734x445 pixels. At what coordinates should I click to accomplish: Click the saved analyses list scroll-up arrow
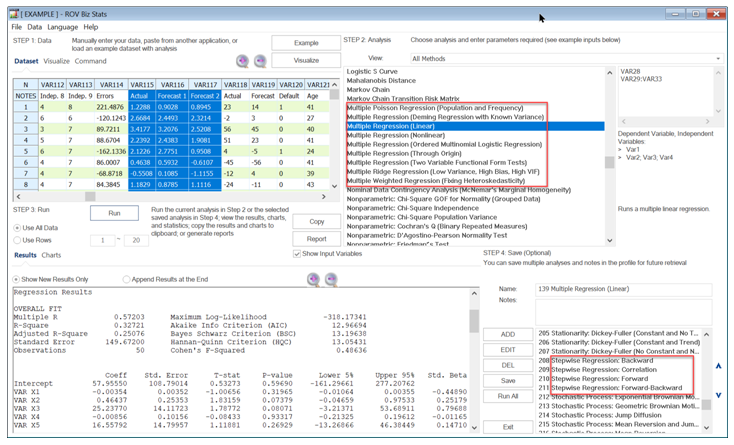(x=706, y=334)
